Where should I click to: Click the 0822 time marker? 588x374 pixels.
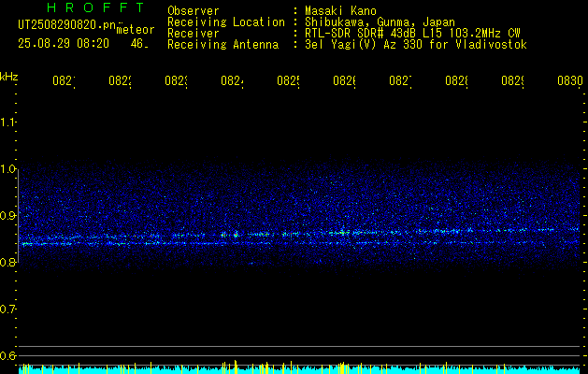tap(120, 81)
